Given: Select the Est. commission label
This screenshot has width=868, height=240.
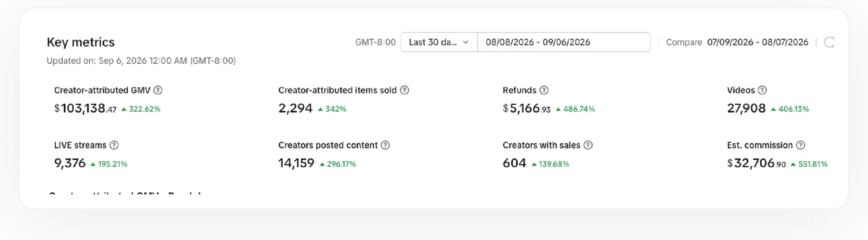Looking at the screenshot, I should coord(760,145).
